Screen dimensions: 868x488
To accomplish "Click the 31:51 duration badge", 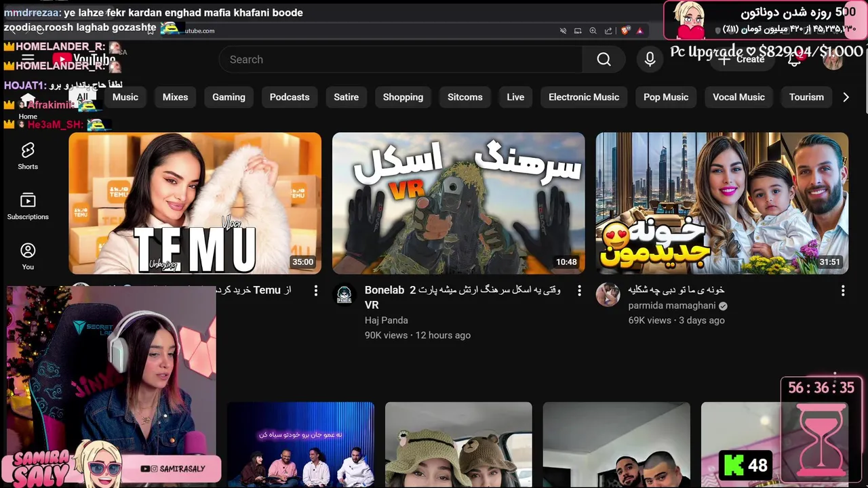I will tap(829, 262).
